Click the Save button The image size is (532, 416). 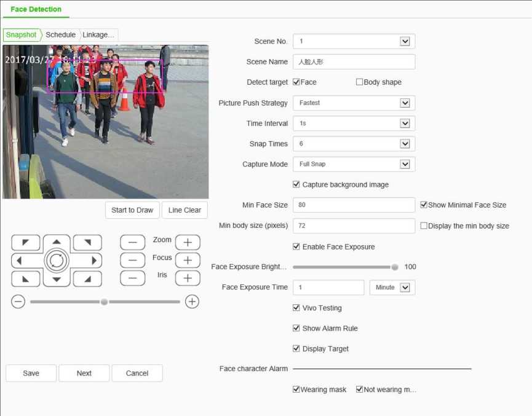(x=31, y=373)
